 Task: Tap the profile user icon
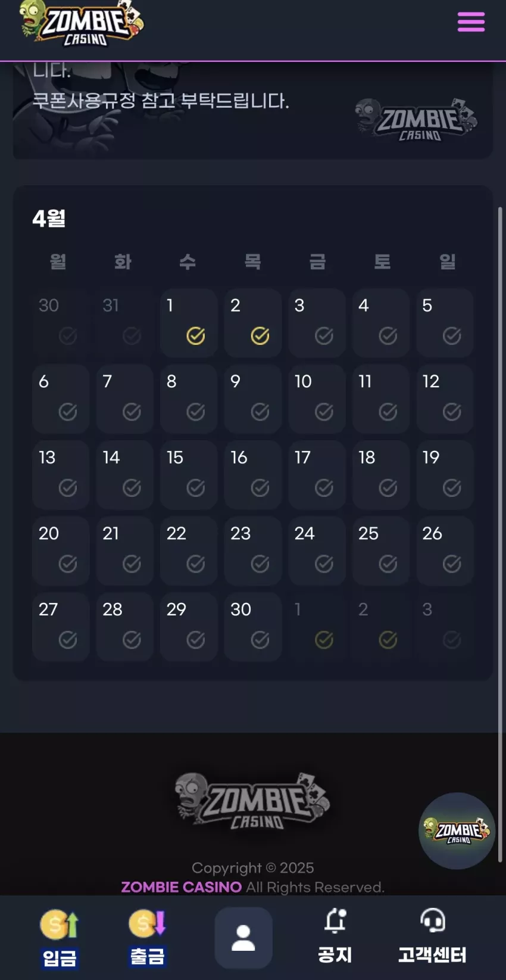pyautogui.click(x=243, y=938)
